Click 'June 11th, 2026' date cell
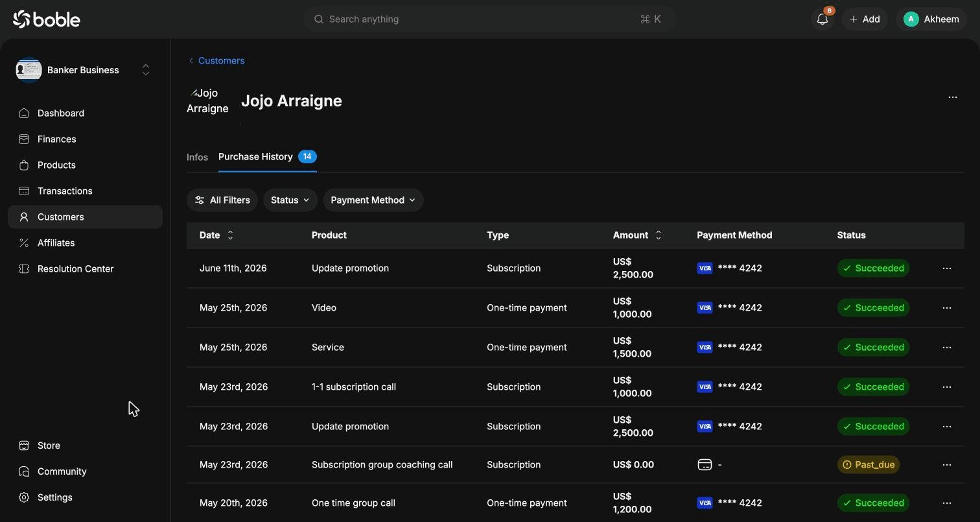The width and height of the screenshot is (980, 522). [x=233, y=268]
